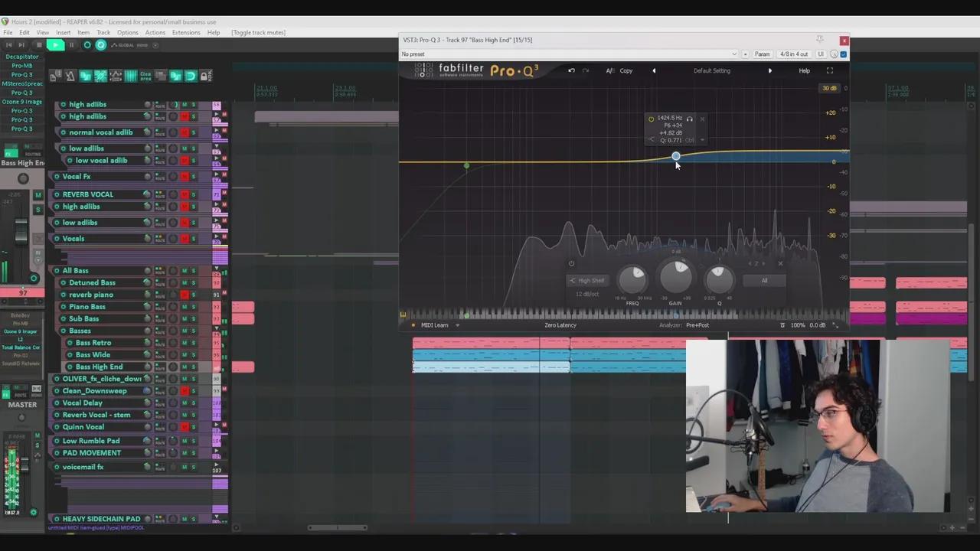Solo the Bass High End track
This screenshot has height=551, width=980.
pos(193,367)
